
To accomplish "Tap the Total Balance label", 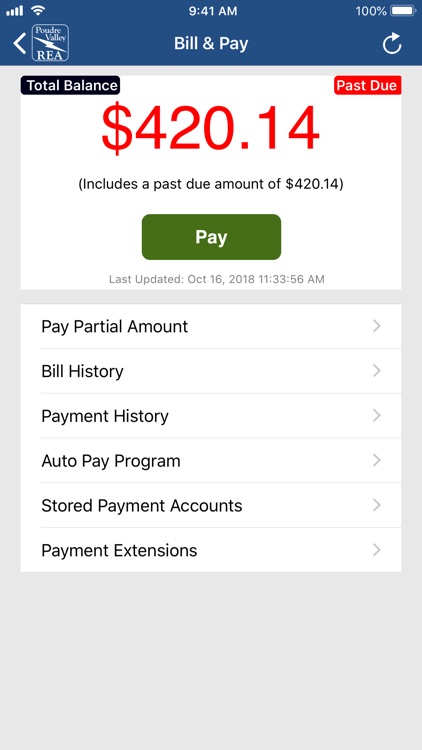I will click(x=70, y=85).
